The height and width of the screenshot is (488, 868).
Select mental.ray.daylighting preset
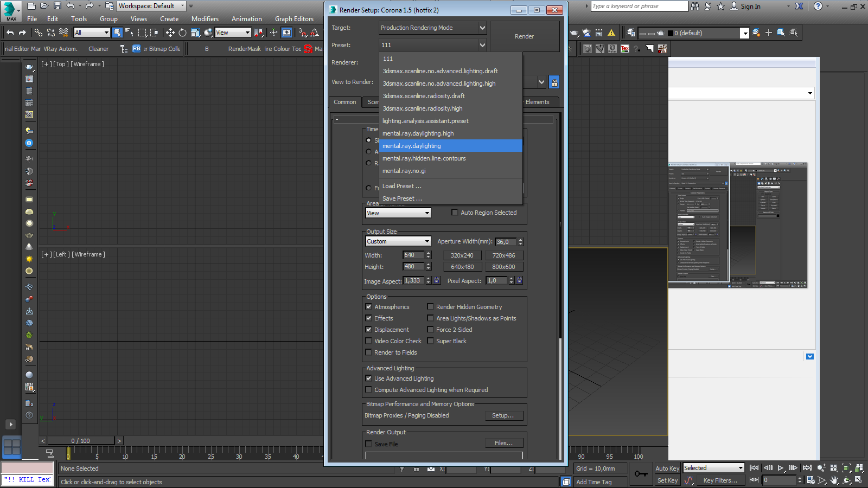(x=450, y=146)
